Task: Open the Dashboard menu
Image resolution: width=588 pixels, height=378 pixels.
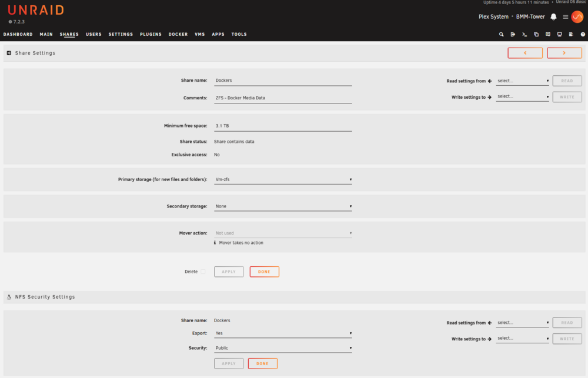Action: (18, 34)
